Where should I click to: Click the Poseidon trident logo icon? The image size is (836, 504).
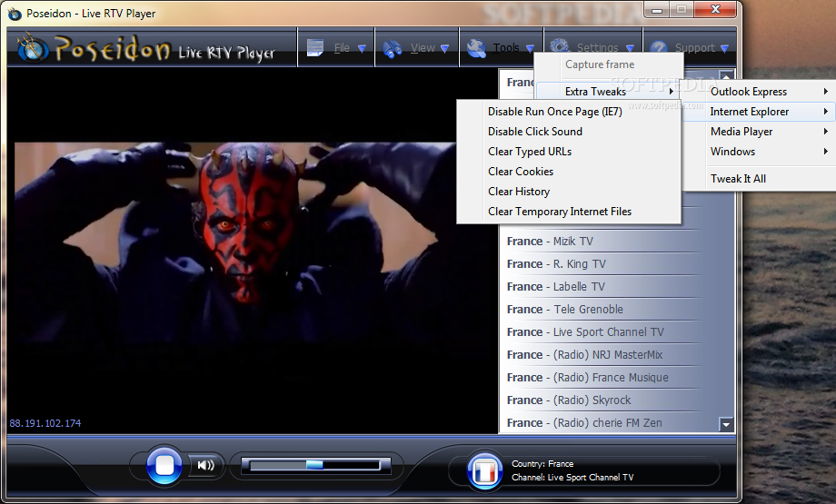(x=33, y=48)
